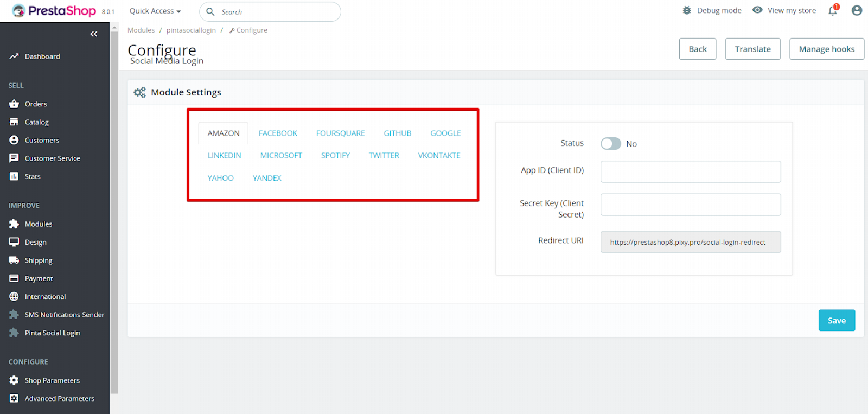Focus the top Search field
The height and width of the screenshot is (414, 868).
(270, 11)
